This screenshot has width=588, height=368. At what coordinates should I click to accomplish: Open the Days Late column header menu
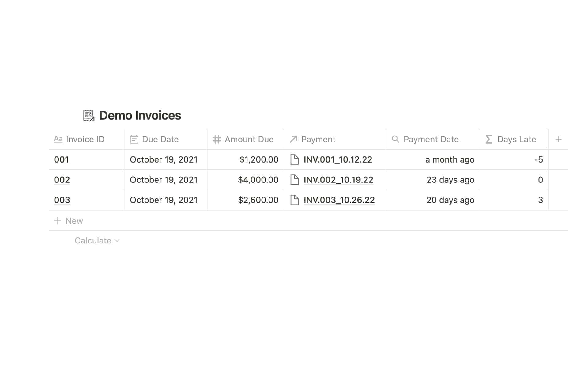point(516,139)
